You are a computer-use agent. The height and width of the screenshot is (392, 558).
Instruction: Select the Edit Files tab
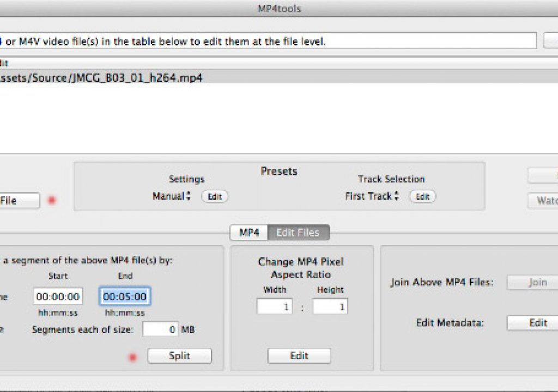298,232
